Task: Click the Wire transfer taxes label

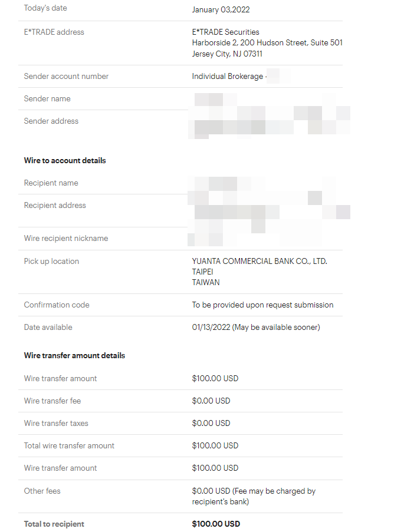Action: pyautogui.click(x=56, y=423)
